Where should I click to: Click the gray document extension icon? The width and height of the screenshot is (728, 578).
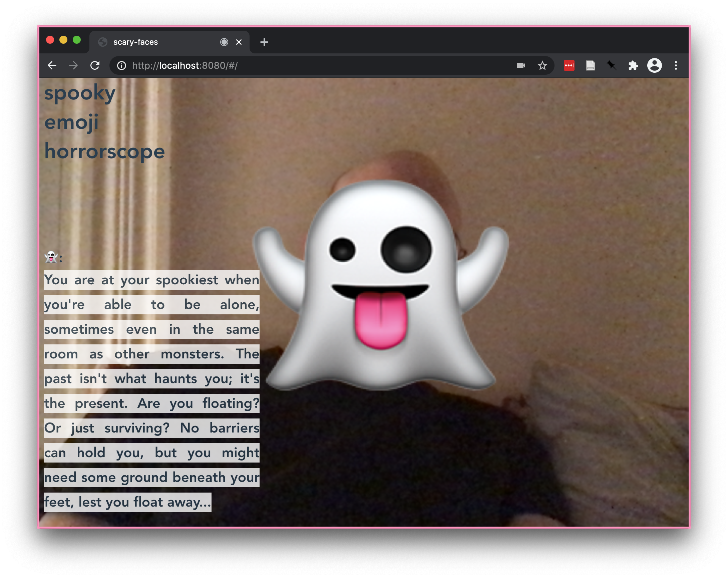[x=590, y=65]
